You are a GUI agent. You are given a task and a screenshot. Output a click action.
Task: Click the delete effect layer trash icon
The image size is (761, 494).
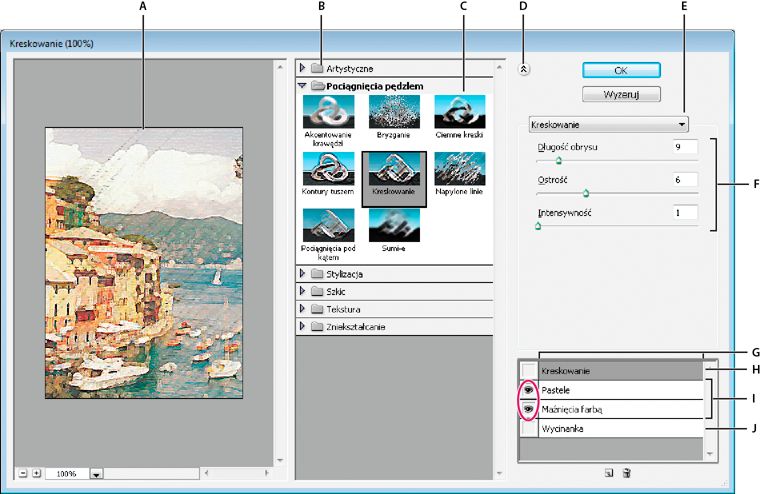pyautogui.click(x=627, y=473)
